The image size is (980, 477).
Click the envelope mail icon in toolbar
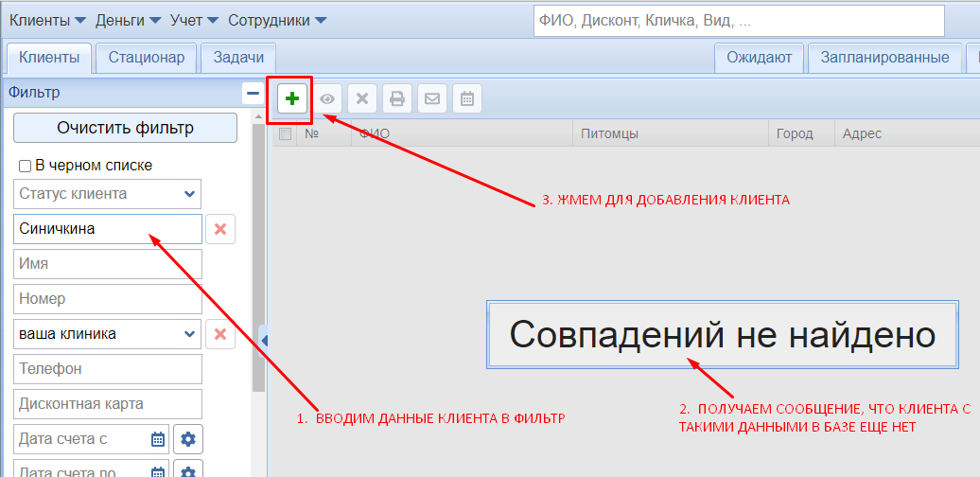[432, 98]
